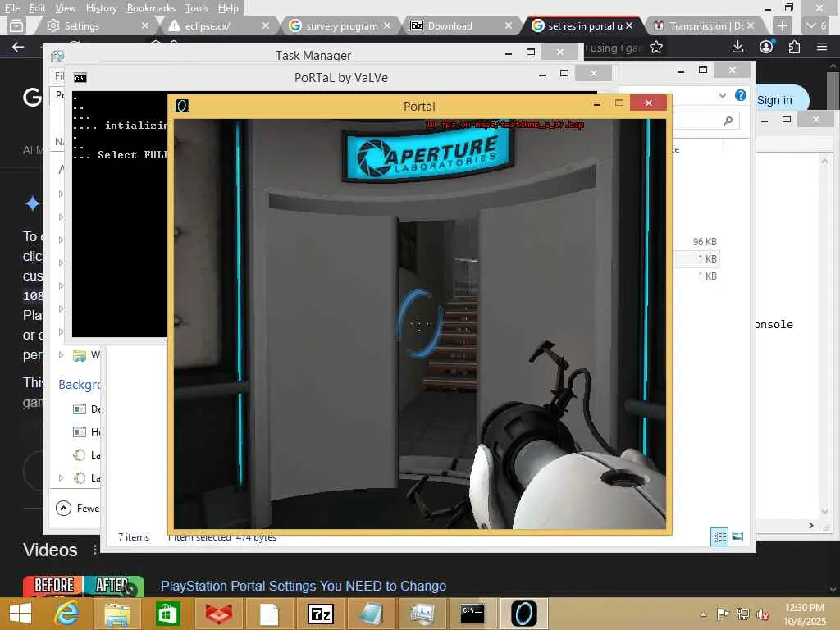840x630 pixels.
Task: Open a new browser tab
Action: pyautogui.click(x=782, y=25)
